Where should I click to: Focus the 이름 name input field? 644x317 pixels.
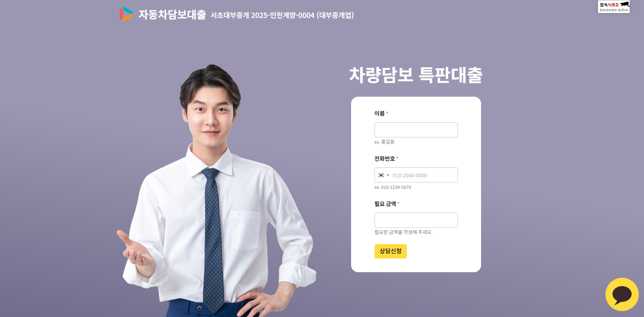click(x=416, y=130)
